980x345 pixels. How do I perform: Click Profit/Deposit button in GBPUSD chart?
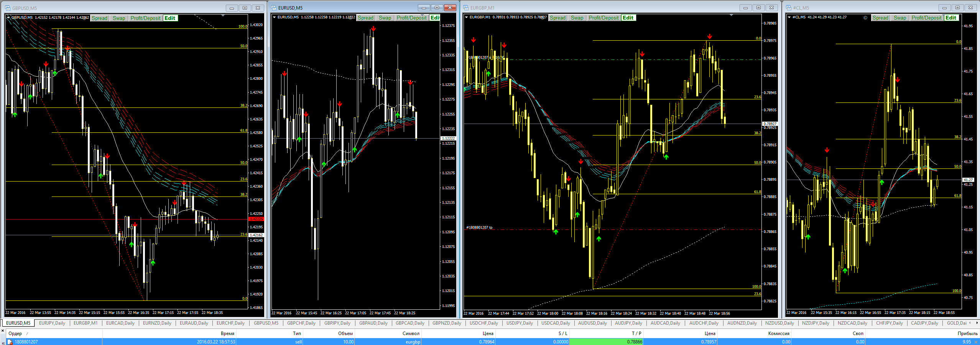[145, 18]
